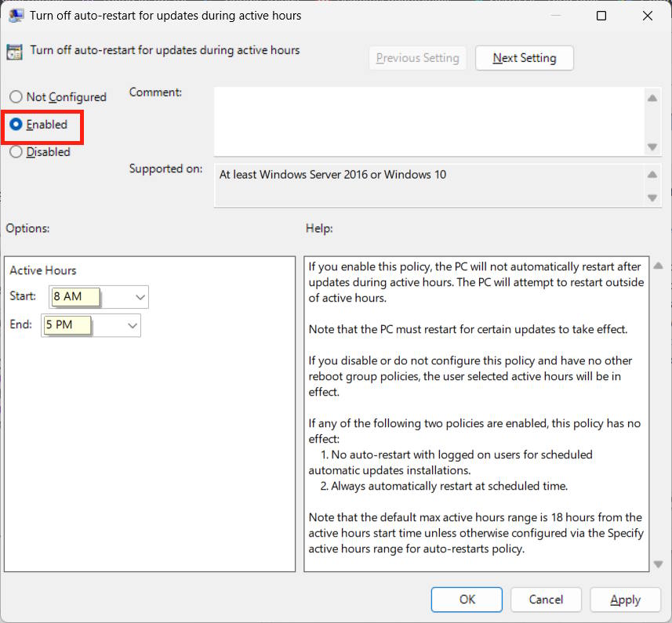Click the policy setting icon beside heading

pyautogui.click(x=14, y=53)
